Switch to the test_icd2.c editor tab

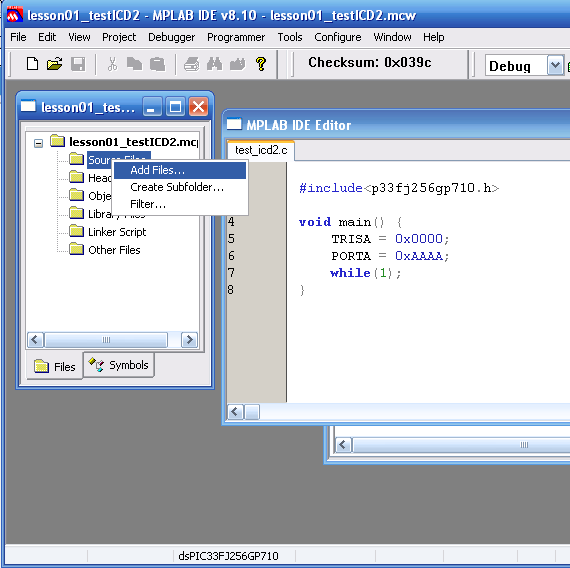click(x=261, y=150)
